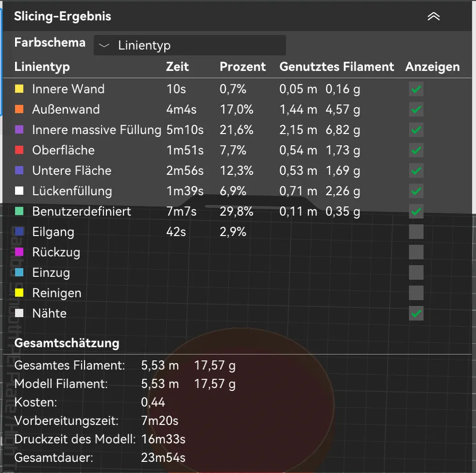This screenshot has width=476, height=473.
Task: Toggle Nähte display checkbox
Action: click(416, 313)
